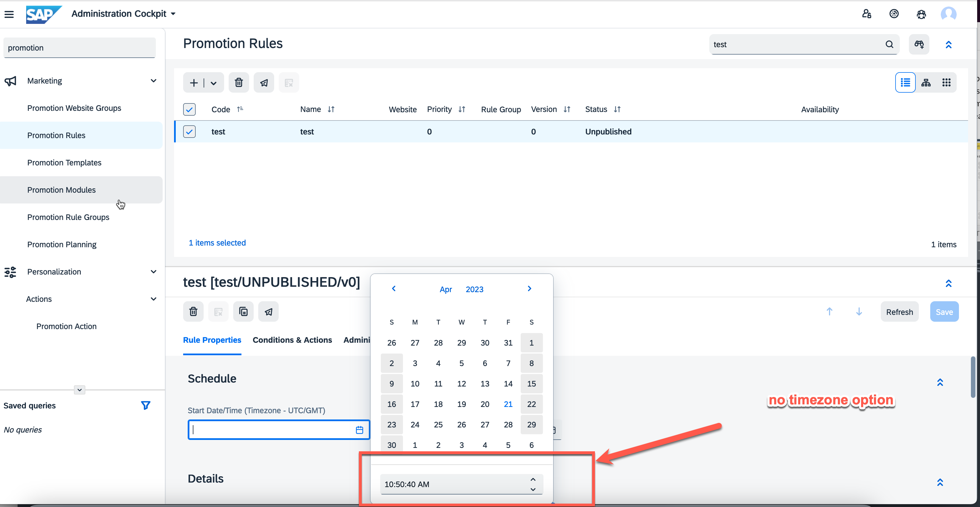This screenshot has height=507, width=980.
Task: Switch to grid view
Action: [946, 82]
